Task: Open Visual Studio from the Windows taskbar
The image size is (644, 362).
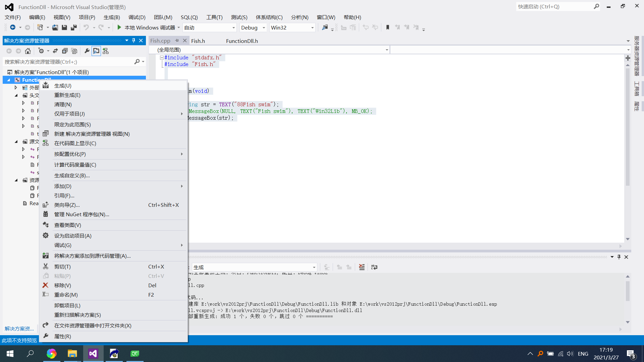Action: tap(93, 354)
